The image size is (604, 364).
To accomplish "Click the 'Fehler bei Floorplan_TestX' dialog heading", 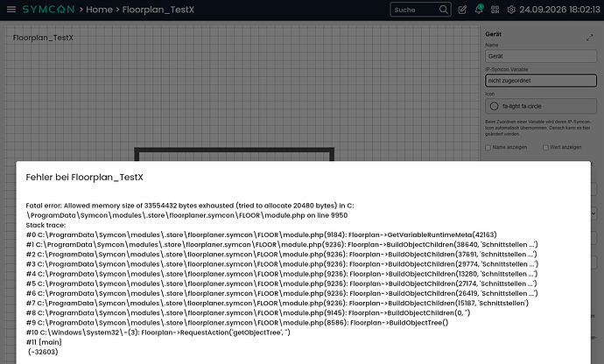I will [x=84, y=177].
